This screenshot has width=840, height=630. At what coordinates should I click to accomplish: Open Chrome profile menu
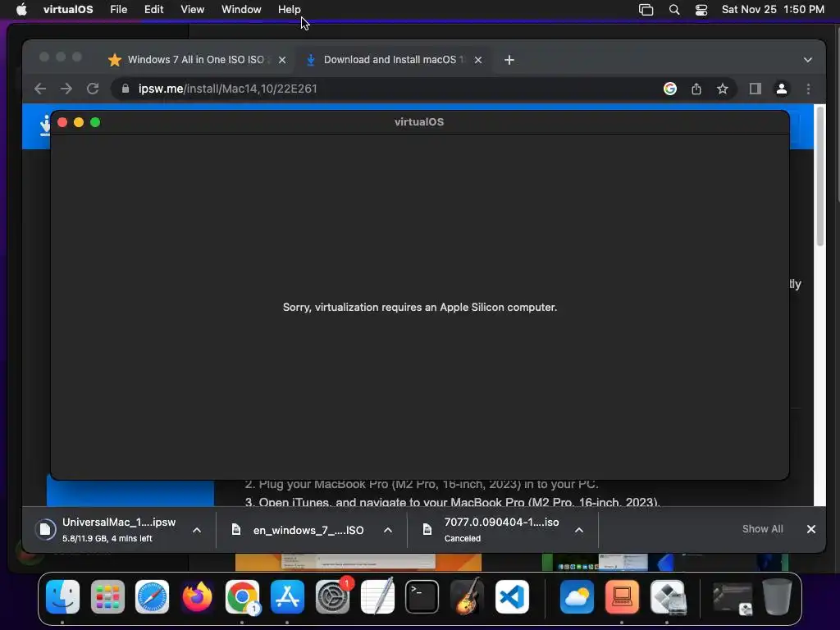point(782,89)
